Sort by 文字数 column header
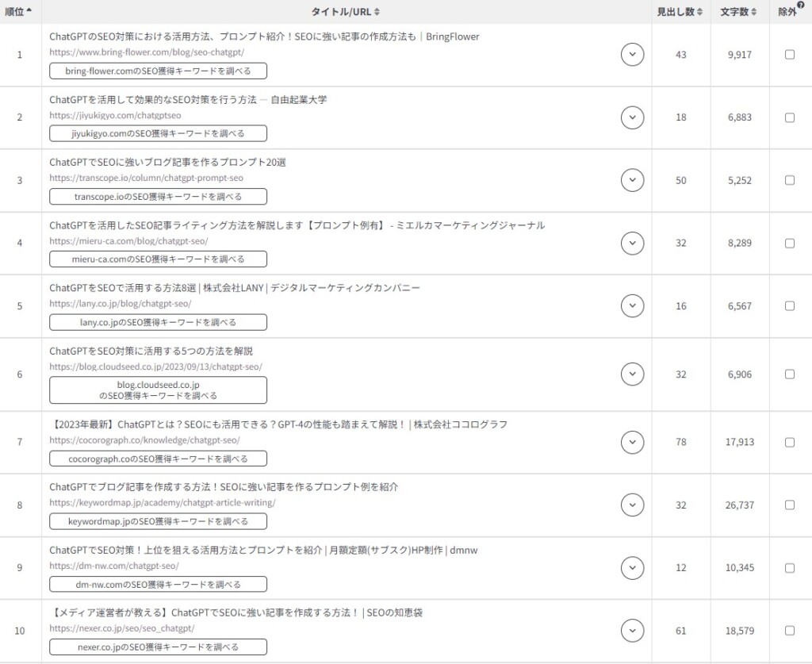The height and width of the screenshot is (664, 812). point(738,11)
